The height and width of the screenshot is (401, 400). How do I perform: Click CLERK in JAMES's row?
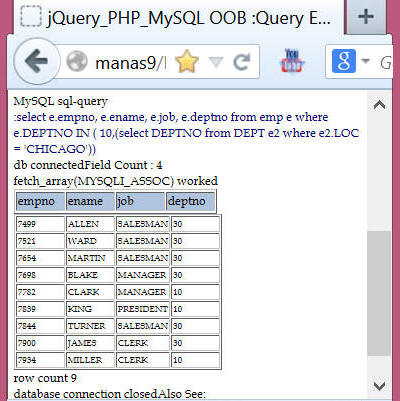[x=143, y=343]
